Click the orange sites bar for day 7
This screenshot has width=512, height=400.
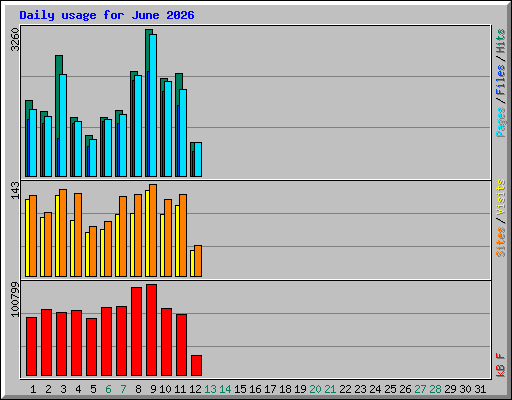123,236
